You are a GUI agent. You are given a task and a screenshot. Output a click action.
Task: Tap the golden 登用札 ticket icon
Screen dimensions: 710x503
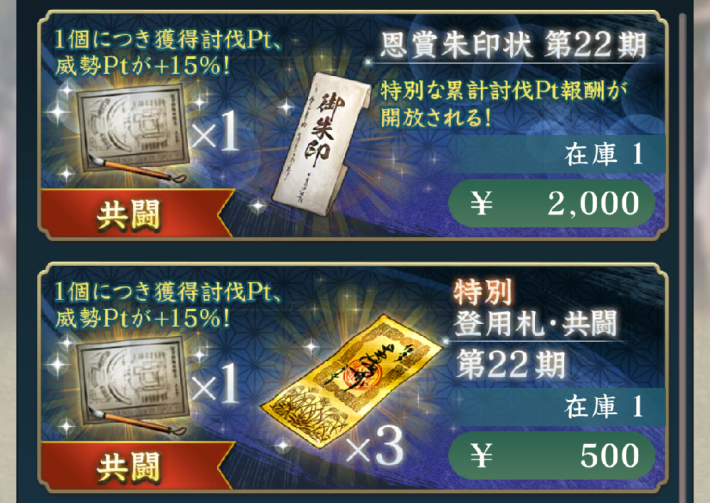coord(352,381)
